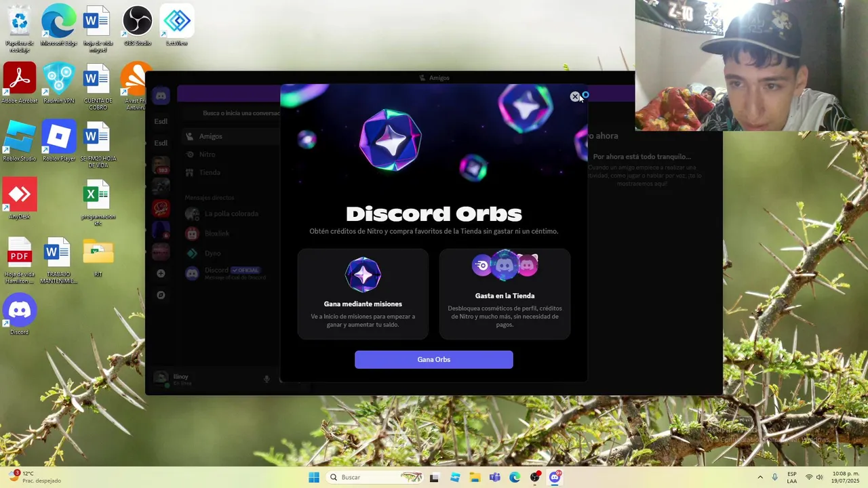Open Tienda in Discord sidebar
868x488 pixels.
coord(231,172)
